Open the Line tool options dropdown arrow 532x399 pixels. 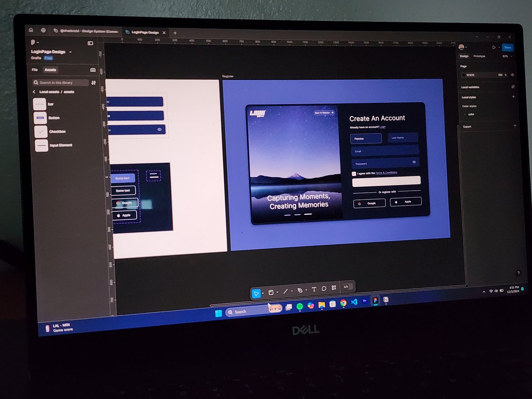(292, 291)
